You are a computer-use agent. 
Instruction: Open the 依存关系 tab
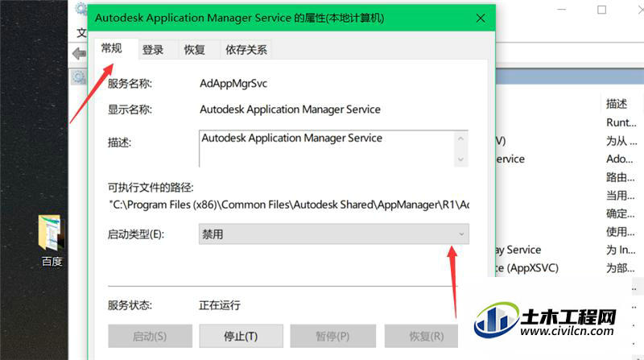[x=246, y=50]
